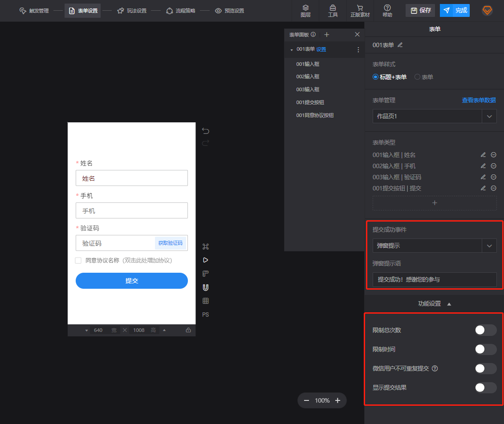Edit the 001输入框 | 姓名 item
The image size is (504, 424).
coord(483,155)
